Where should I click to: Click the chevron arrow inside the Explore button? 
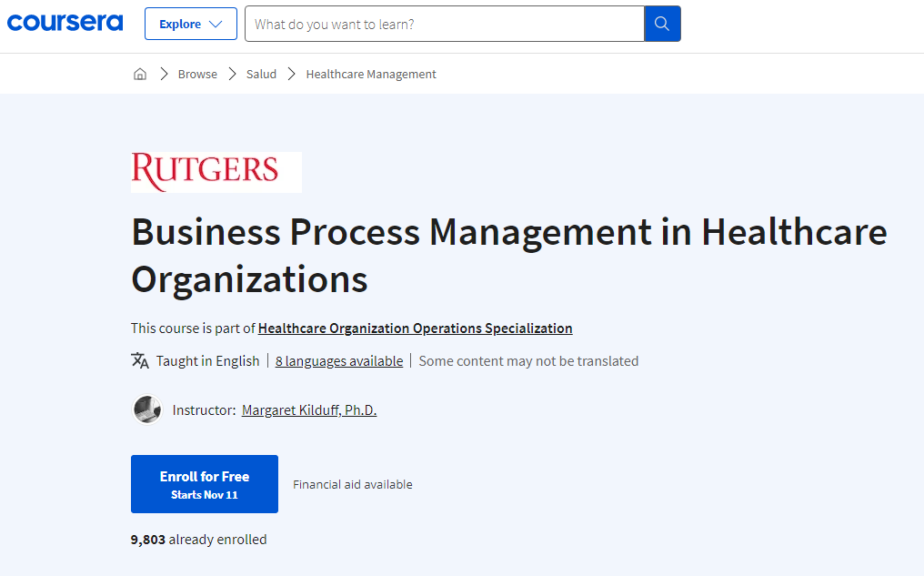tap(212, 23)
